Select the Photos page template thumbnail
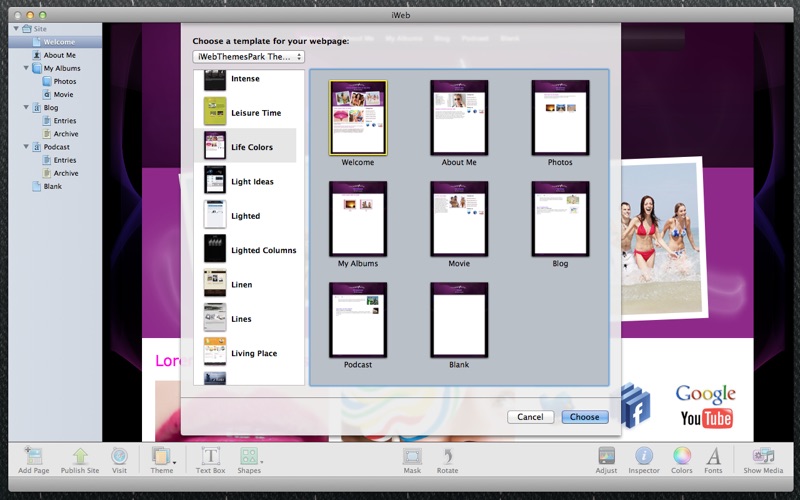Screen dimensions: 800x500 (560, 117)
